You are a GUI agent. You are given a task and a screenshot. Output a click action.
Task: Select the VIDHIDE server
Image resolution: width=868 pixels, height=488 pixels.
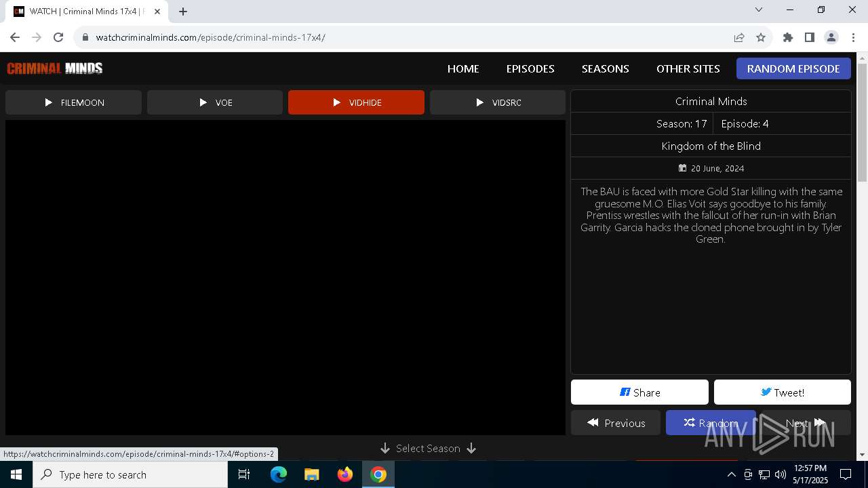click(x=356, y=102)
